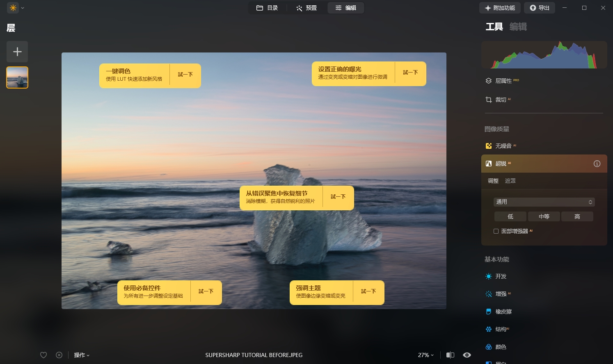Click the 图像质量 section heading
Screen dimensions: 613x364
pyautogui.click(x=497, y=129)
